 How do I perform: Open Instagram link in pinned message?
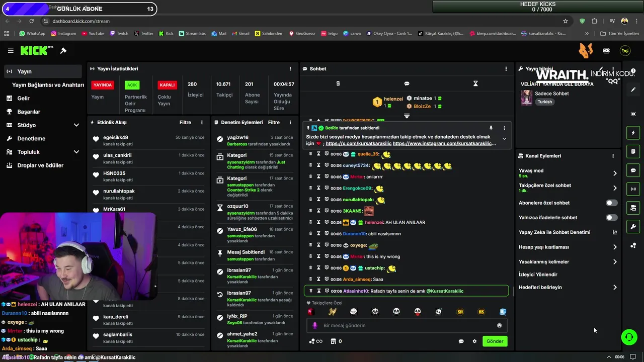444,144
